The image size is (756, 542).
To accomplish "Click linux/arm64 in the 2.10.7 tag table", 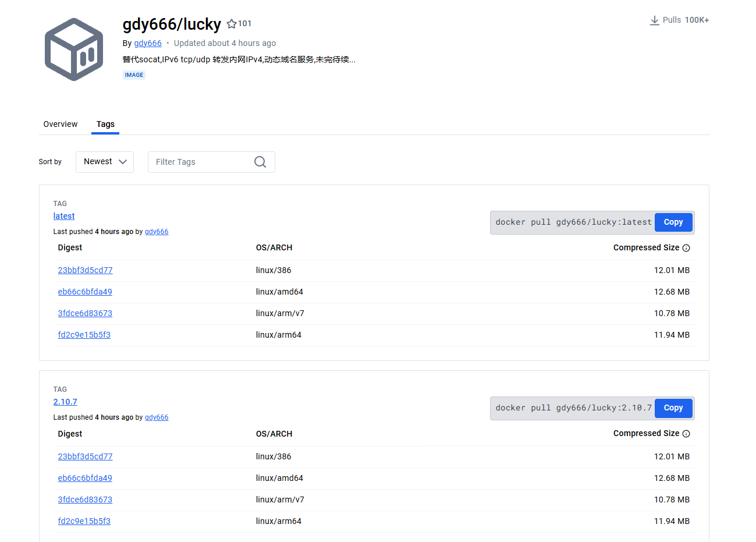I will pyautogui.click(x=279, y=521).
